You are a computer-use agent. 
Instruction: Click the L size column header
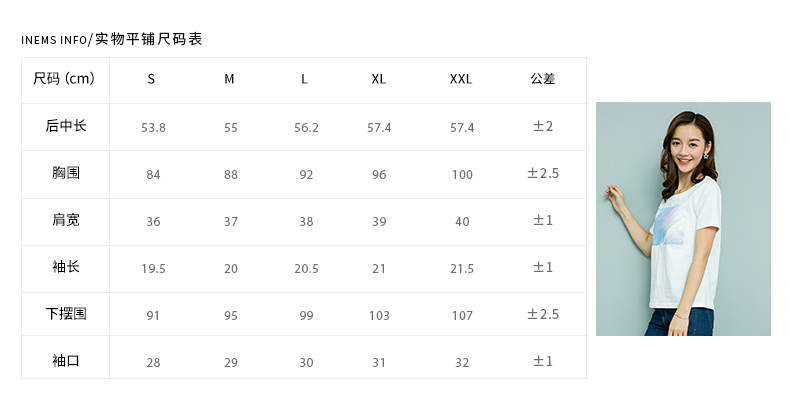tap(304, 79)
